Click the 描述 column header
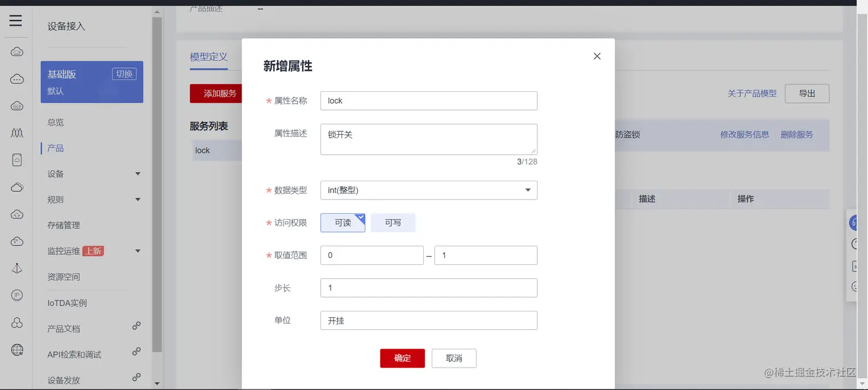Screen dimensions: 868x390 [647, 199]
